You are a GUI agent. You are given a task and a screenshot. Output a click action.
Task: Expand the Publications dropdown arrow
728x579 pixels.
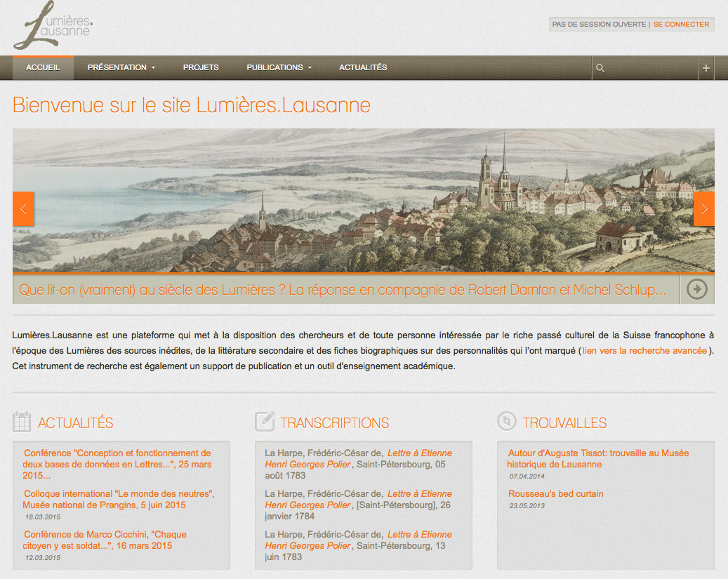(310, 68)
